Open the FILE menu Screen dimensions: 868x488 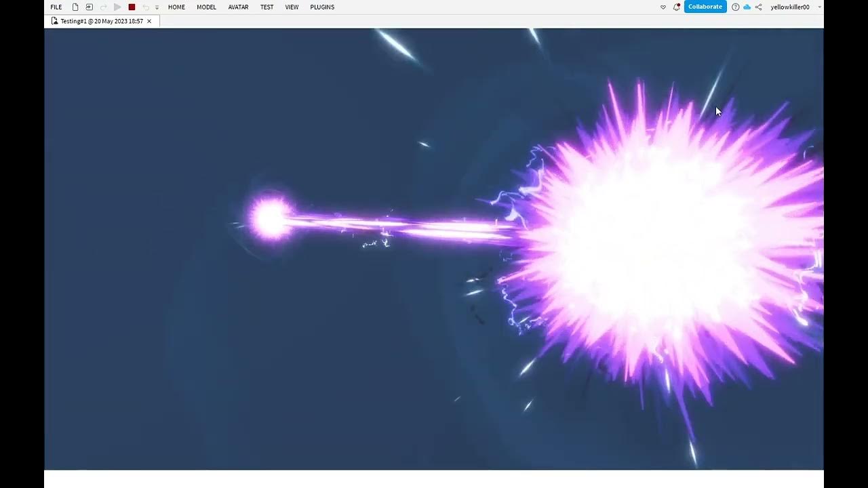point(56,7)
